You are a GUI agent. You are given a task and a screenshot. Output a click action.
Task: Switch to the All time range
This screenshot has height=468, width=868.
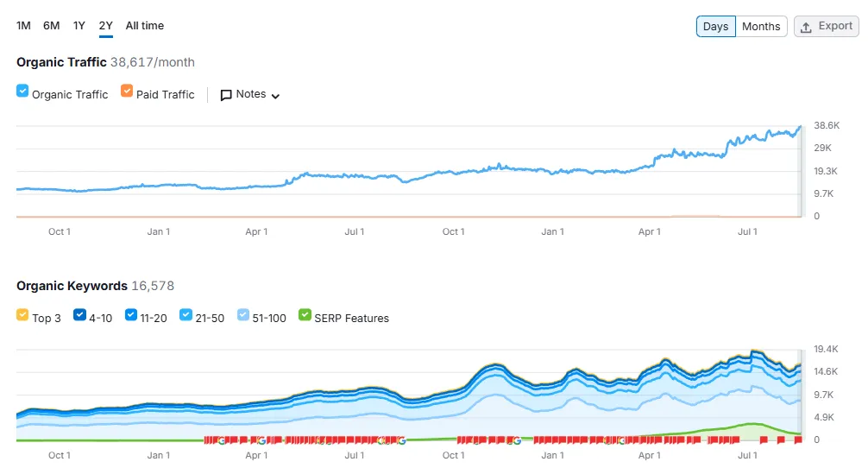[144, 26]
